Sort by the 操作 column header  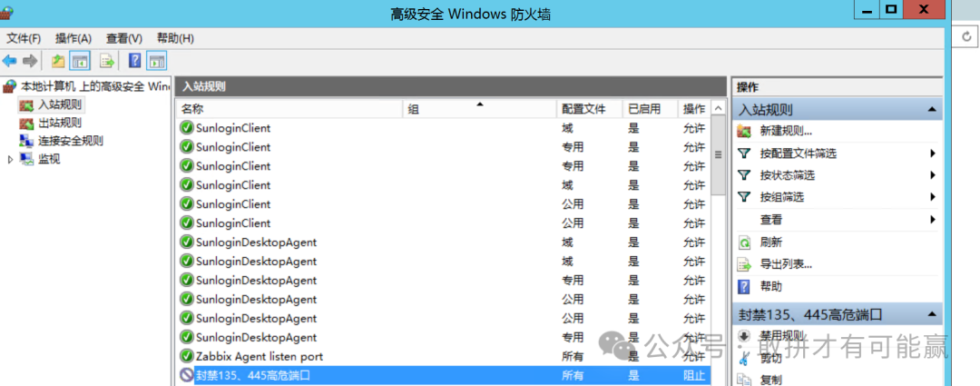694,109
